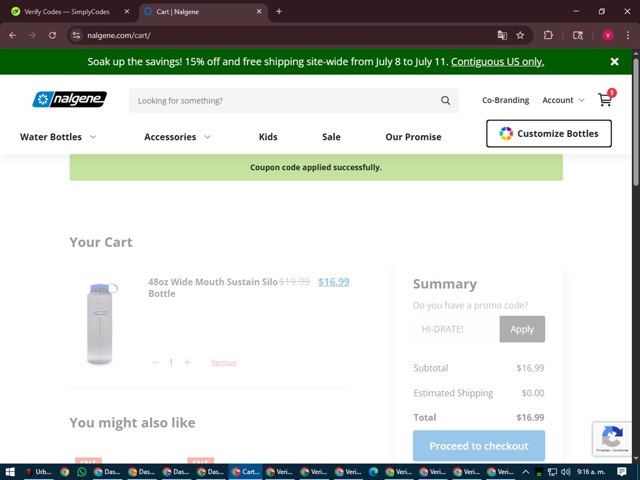The image size is (640, 480).
Task: Open the Windows Start menu
Action: click(x=10, y=472)
